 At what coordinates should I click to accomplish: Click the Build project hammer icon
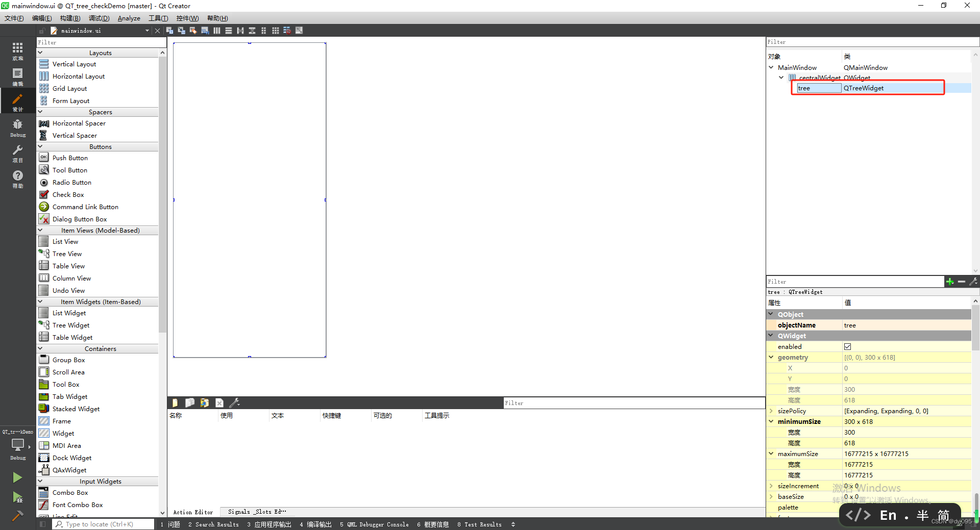click(x=17, y=516)
